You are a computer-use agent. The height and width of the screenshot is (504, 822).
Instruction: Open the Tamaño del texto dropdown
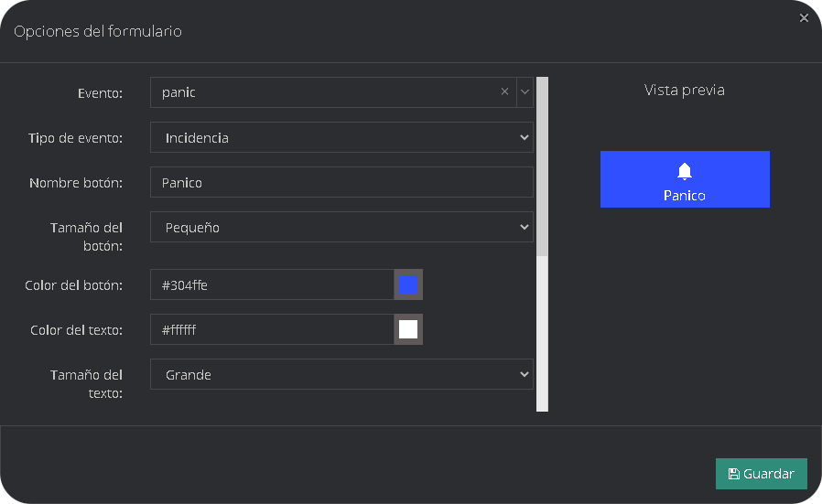pos(341,375)
